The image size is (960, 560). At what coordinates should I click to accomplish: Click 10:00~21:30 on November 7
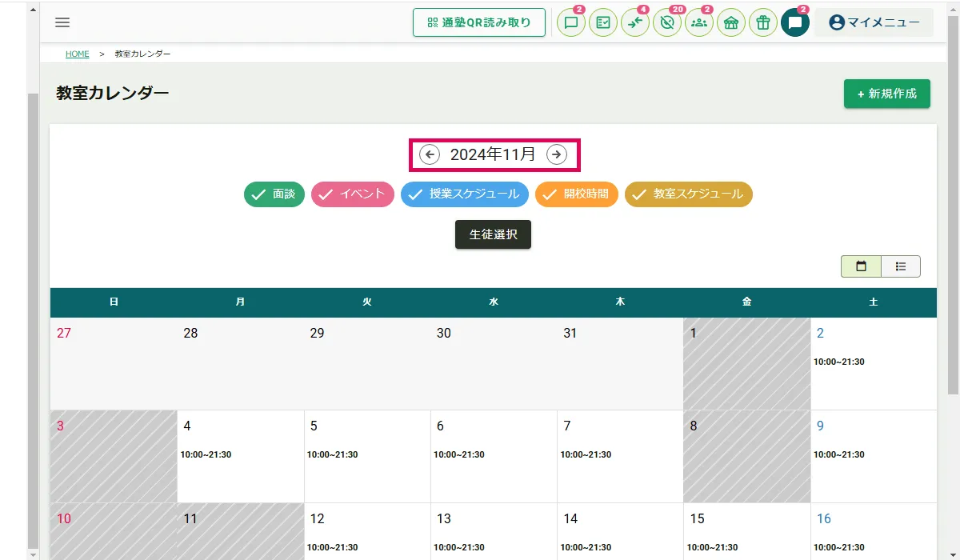pos(586,454)
